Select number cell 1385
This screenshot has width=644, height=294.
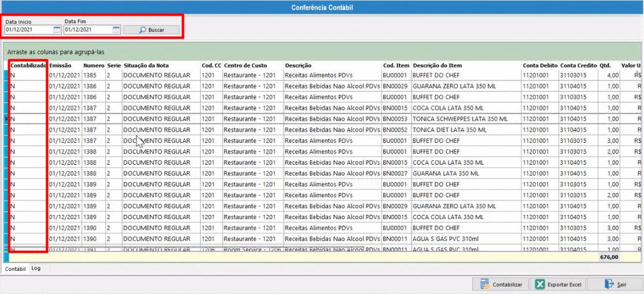(94, 76)
